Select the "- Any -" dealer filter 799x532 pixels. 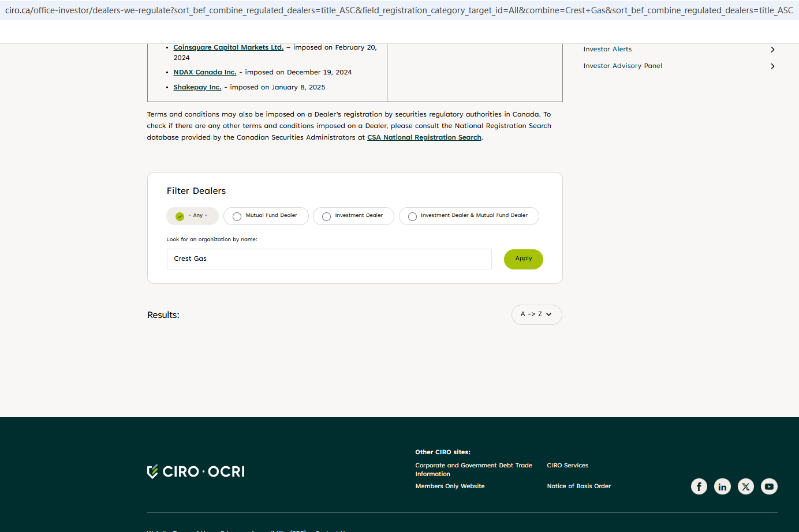click(193, 216)
